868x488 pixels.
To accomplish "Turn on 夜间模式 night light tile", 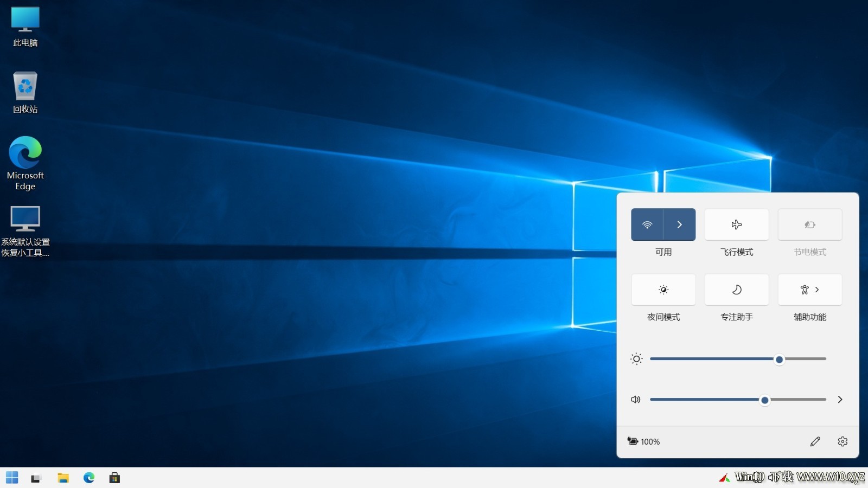I will (x=663, y=290).
